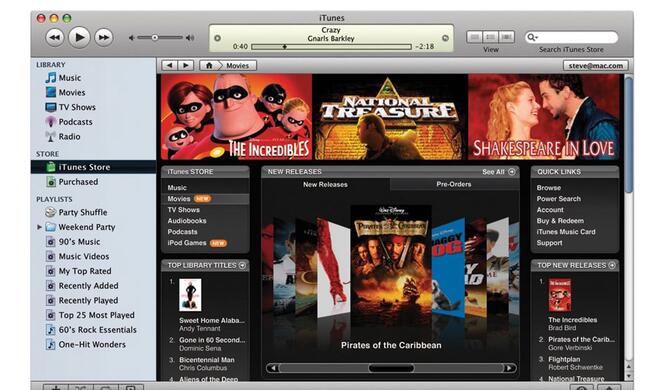Skip back to previous track
This screenshot has height=390, width=660.
tap(55, 37)
